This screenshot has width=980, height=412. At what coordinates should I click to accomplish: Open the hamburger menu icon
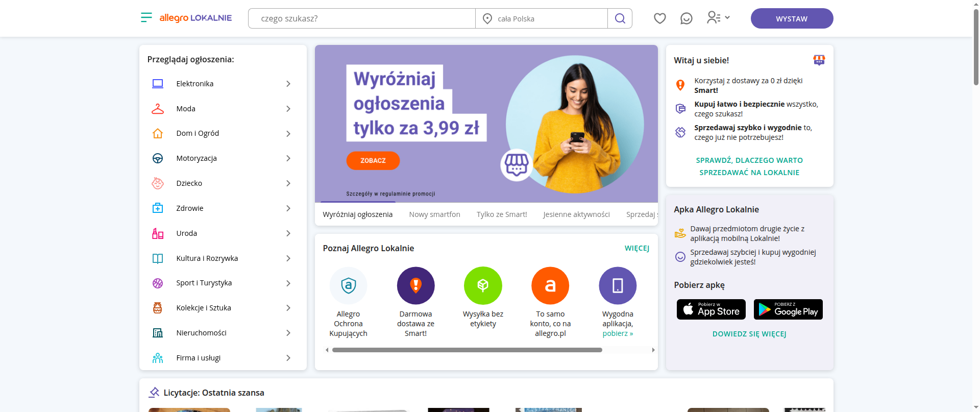pos(146,18)
